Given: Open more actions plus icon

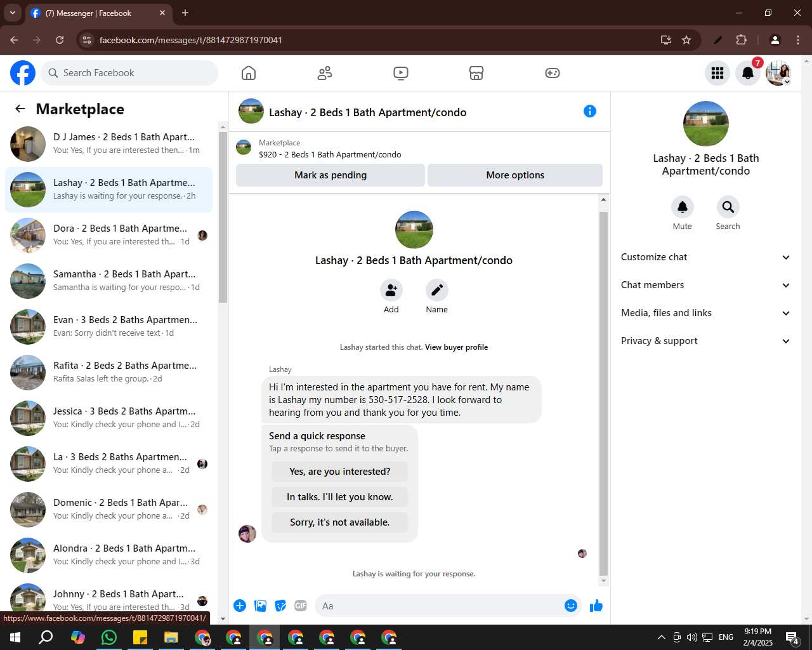Looking at the screenshot, I should (x=240, y=606).
